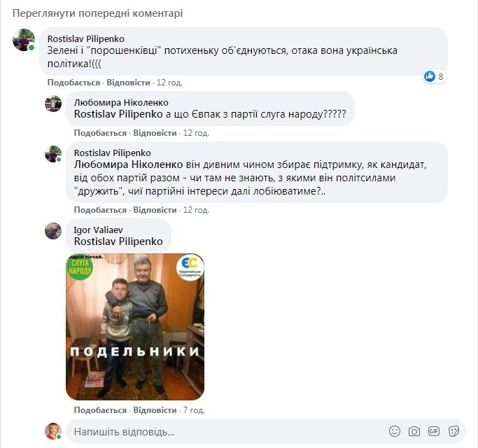Screen dimensions: 478x448
Task: Open the sticker picker icon
Action: pyautogui.click(x=454, y=431)
